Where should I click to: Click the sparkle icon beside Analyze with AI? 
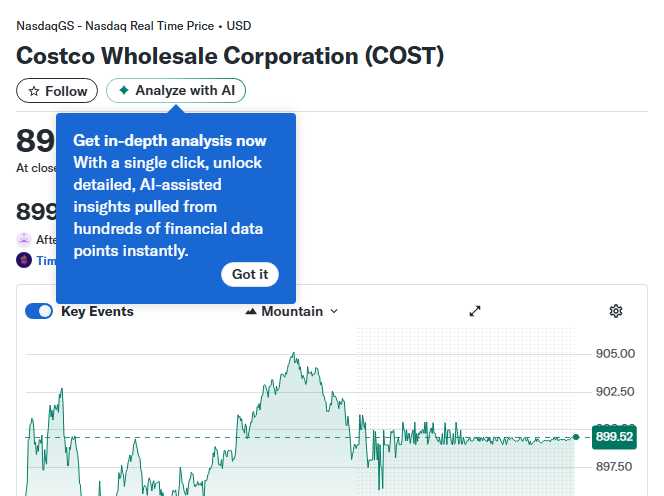[124, 91]
